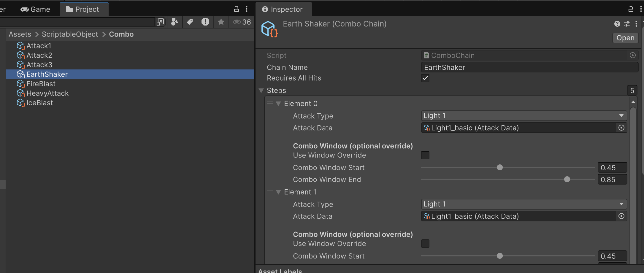Click the Search by Import Log Type icon
The height and width of the screenshot is (273, 644).
(205, 22)
